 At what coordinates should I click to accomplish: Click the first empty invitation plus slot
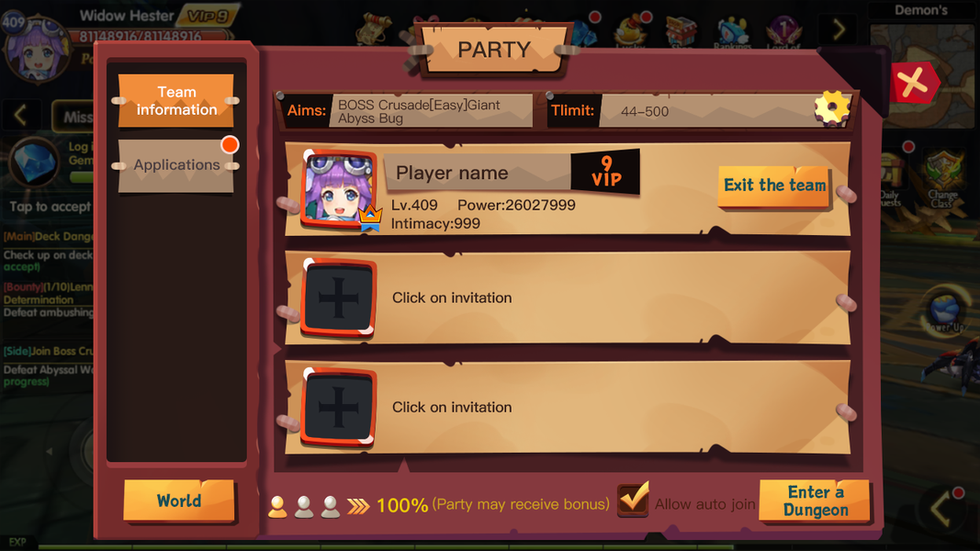(x=338, y=298)
